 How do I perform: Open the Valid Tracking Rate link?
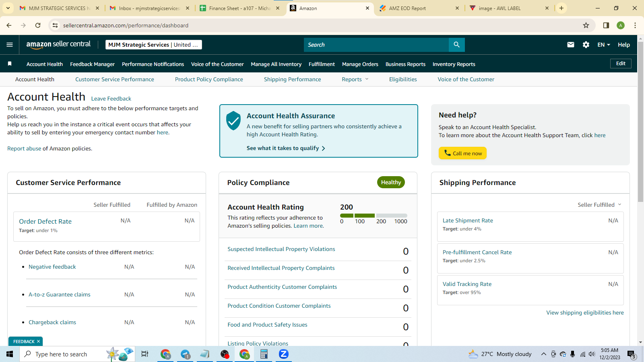467,284
